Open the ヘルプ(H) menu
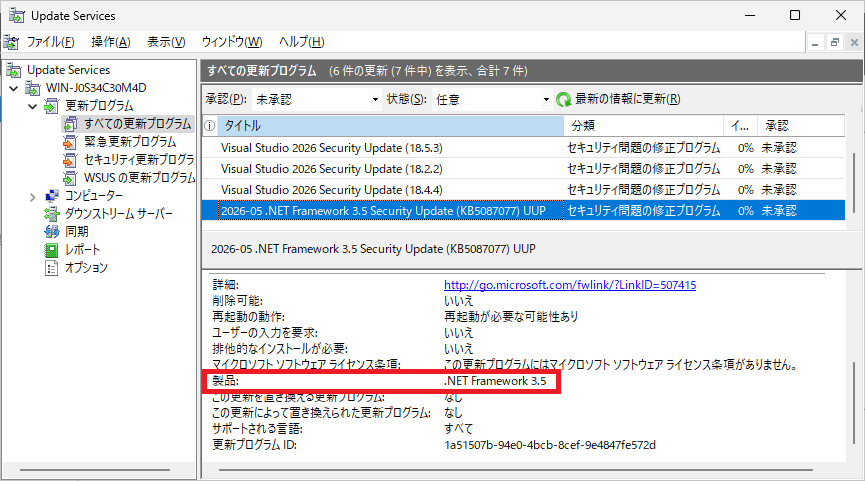Screen dimensions: 865x481 [x=301, y=42]
